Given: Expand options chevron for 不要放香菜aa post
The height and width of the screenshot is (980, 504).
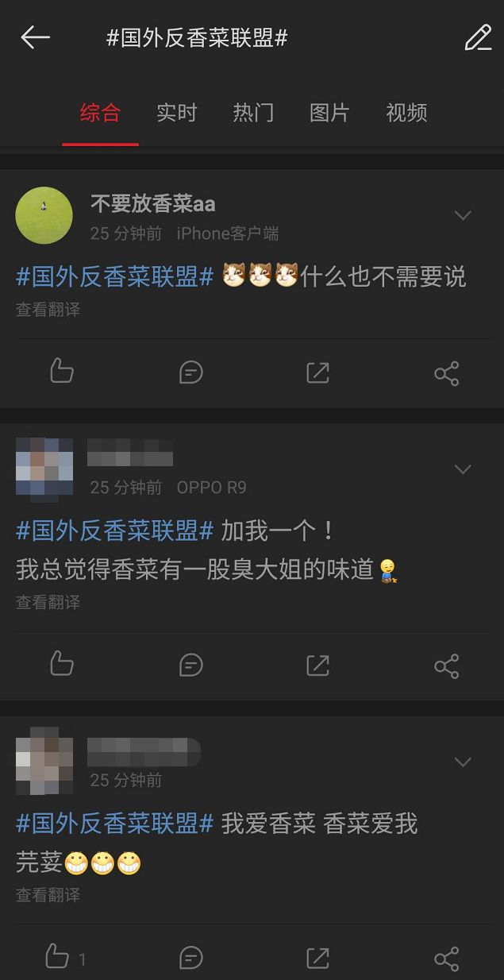Looking at the screenshot, I should (x=463, y=215).
